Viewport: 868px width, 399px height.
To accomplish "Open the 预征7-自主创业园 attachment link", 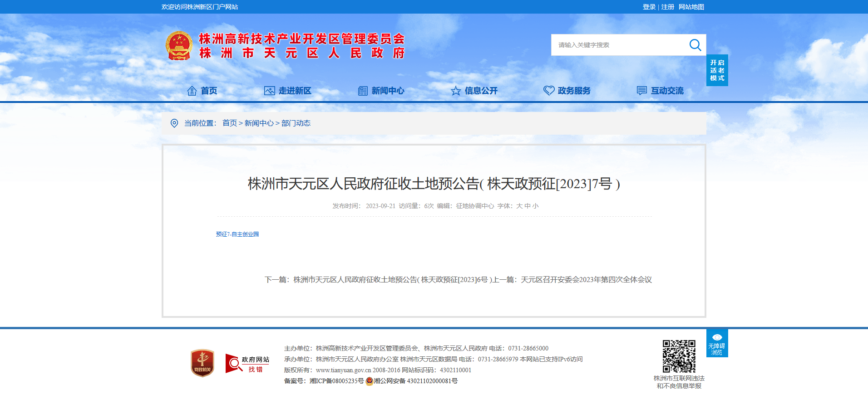I will tap(237, 234).
